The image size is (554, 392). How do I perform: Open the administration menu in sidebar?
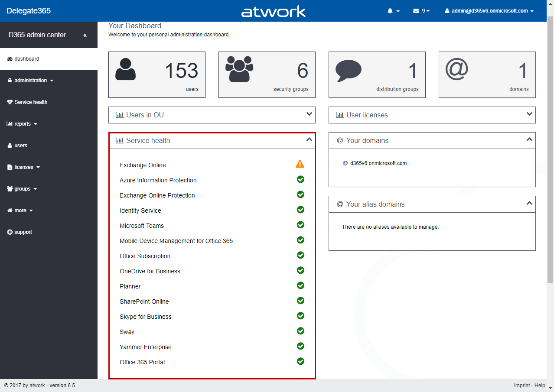30,81
